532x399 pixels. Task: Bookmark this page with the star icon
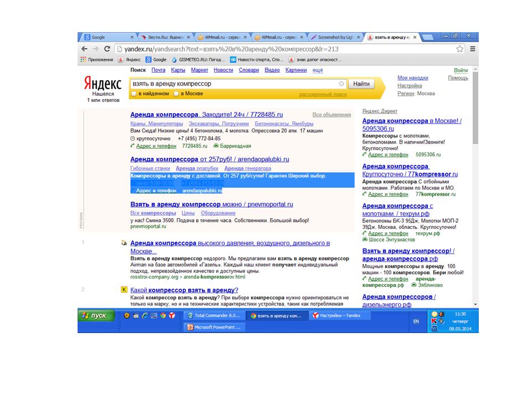[460, 49]
